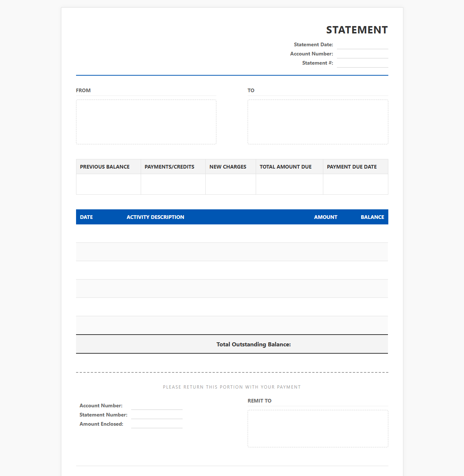Click the cell under PAYMENTS/CREDITS
The image size is (464, 476).
[x=173, y=184]
